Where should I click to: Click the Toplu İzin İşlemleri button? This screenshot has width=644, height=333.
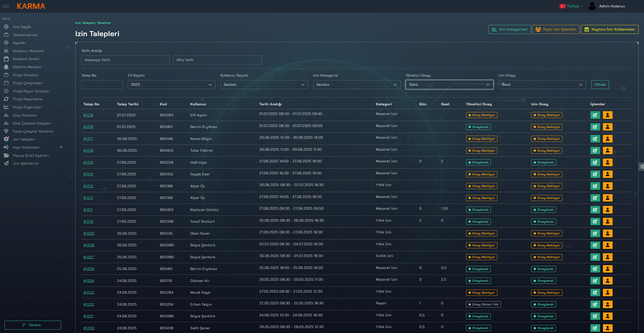[x=556, y=29]
